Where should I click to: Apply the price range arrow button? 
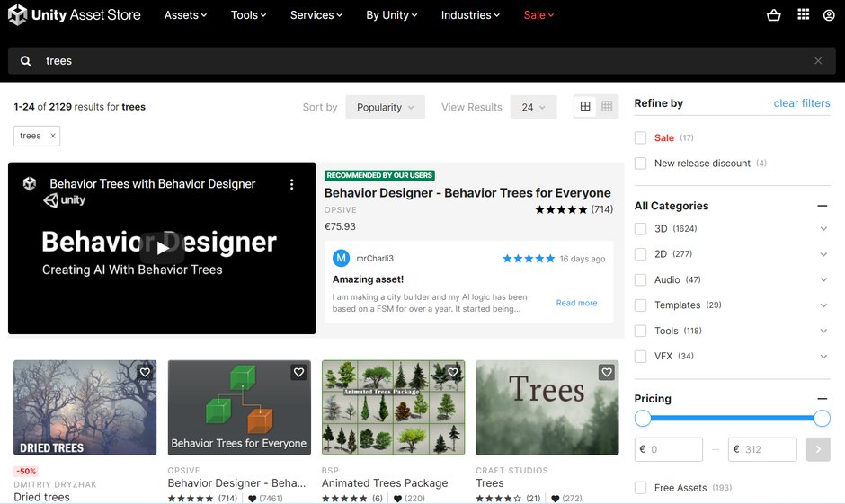[818, 449]
